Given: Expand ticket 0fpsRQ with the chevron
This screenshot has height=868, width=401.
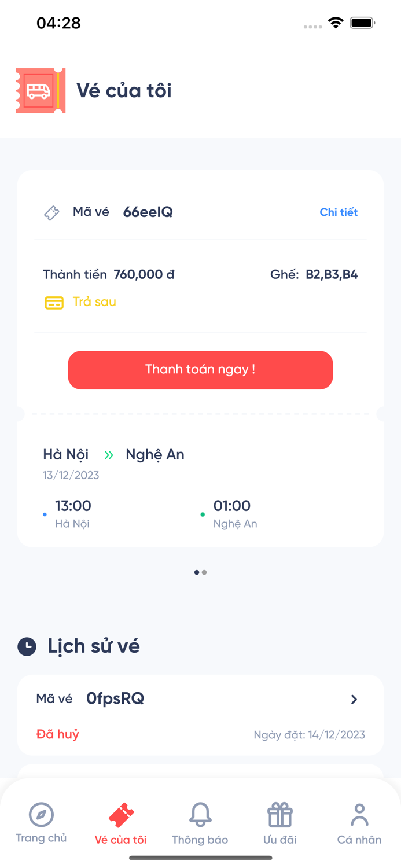Looking at the screenshot, I should [x=354, y=699].
